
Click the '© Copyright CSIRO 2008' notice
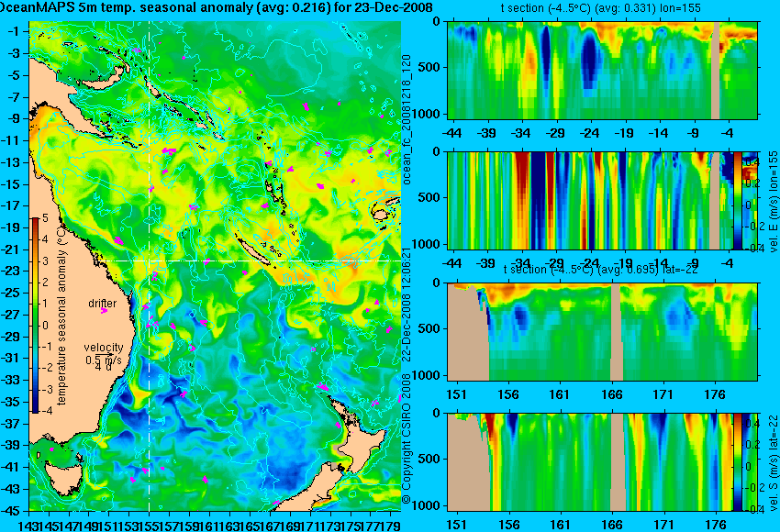tap(407, 437)
